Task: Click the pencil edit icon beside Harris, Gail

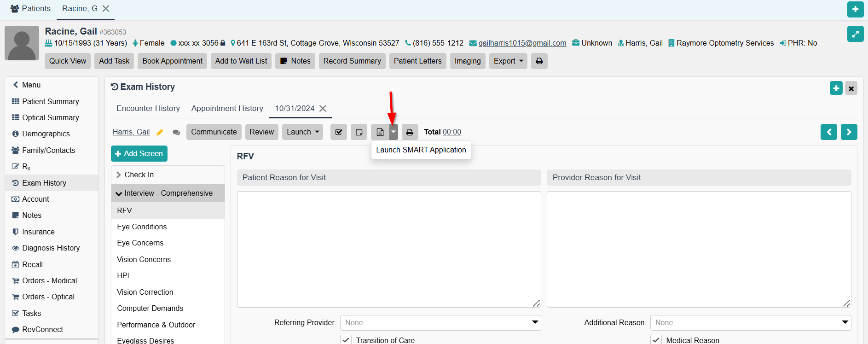Action: (160, 132)
